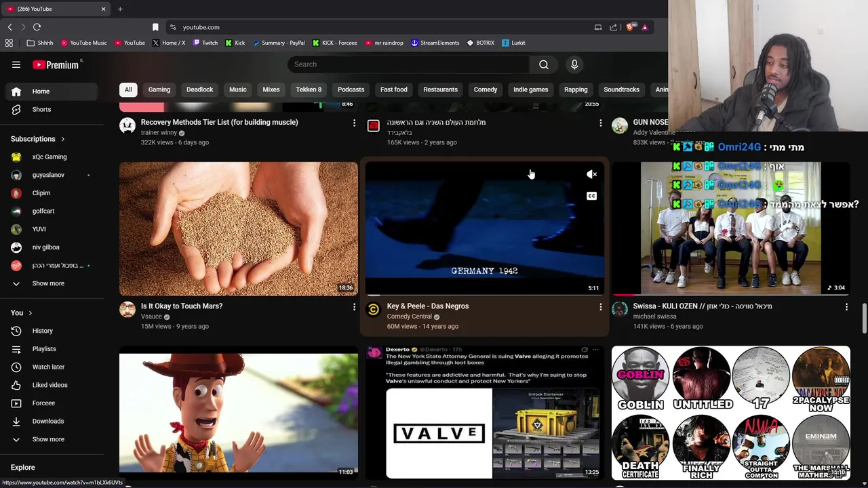Open Key & Peele - Das Negros title

tap(428, 306)
